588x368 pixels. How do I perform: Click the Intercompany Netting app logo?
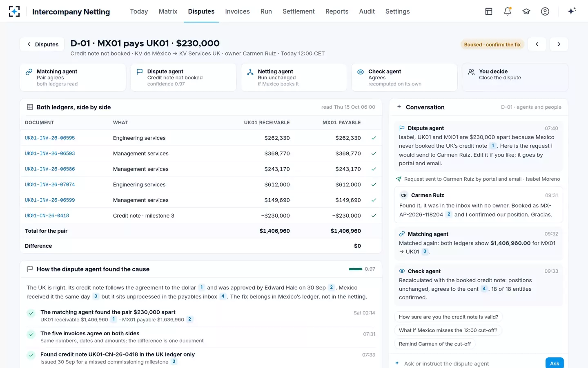click(x=14, y=11)
